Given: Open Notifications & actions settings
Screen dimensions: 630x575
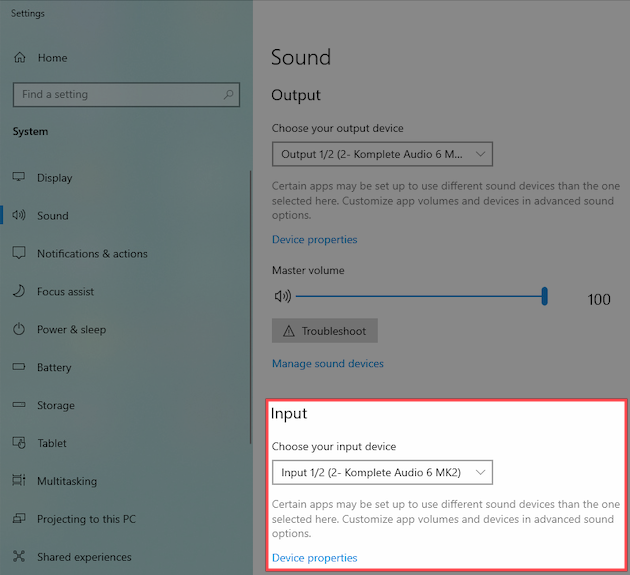Looking at the screenshot, I should [x=92, y=254].
